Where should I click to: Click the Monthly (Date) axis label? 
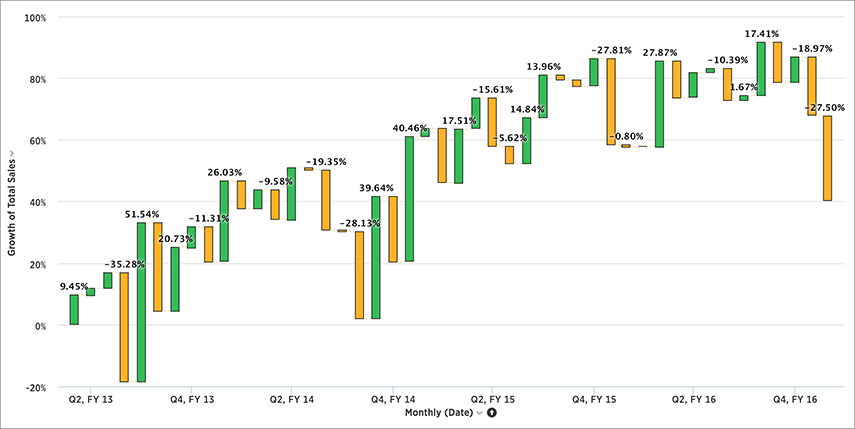tap(438, 413)
